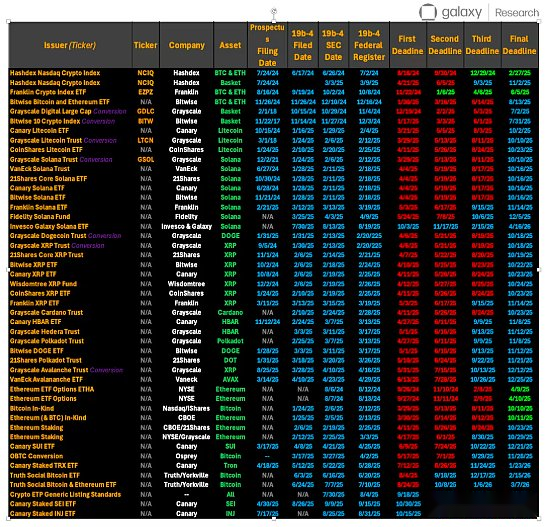Click the "Grayscale Digital Large Cap" issuer cell
The width and height of the screenshot is (547, 527).
tap(68, 112)
